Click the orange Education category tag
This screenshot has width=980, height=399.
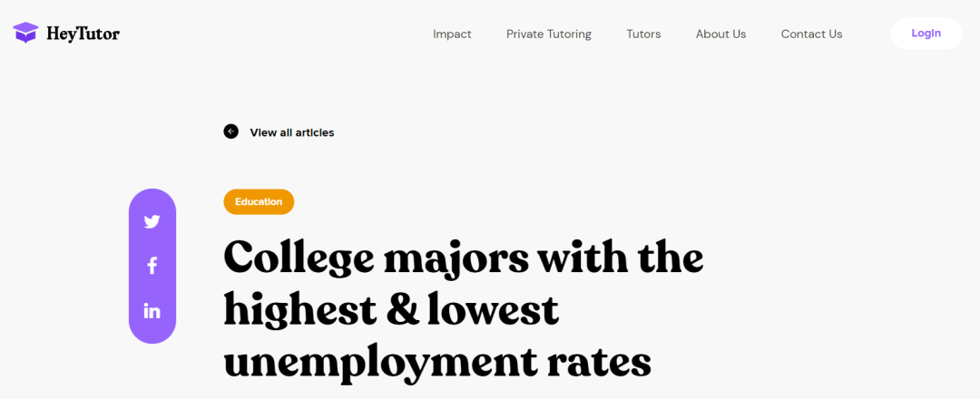click(x=259, y=201)
